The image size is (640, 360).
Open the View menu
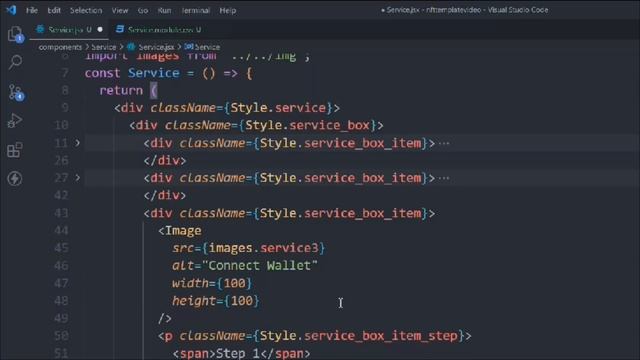(x=120, y=10)
